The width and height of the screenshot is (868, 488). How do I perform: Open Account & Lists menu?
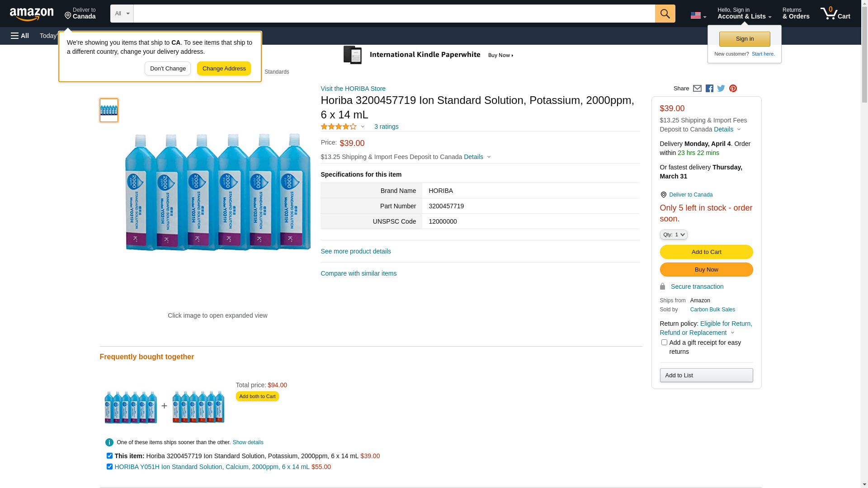click(744, 14)
